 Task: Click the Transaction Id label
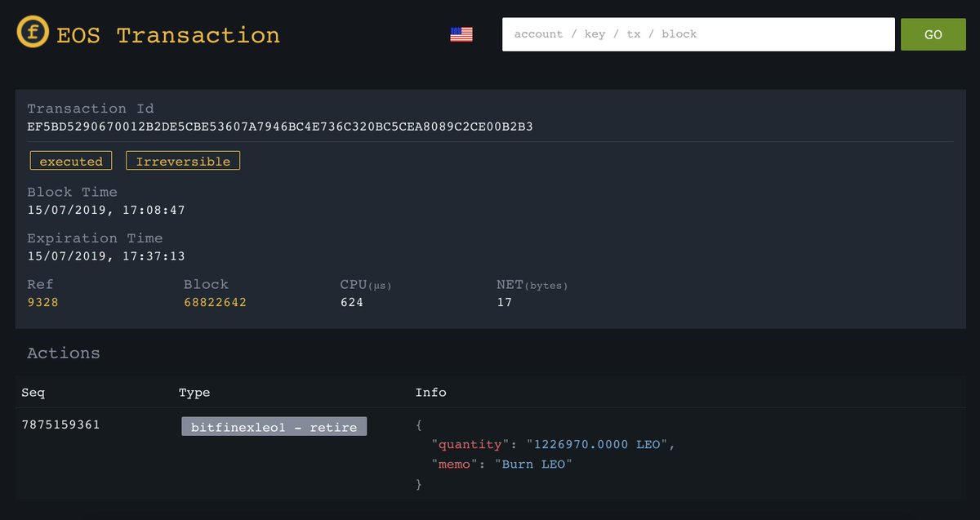click(91, 109)
